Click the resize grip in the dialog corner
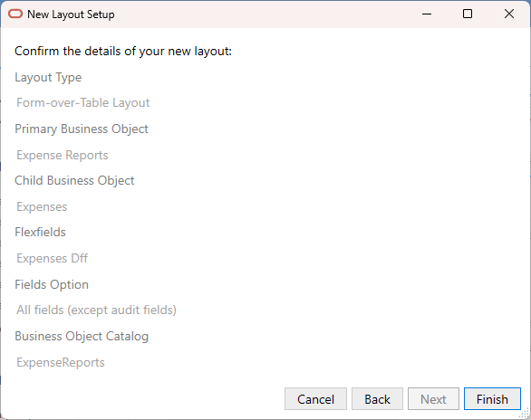This screenshot has width=531, height=420. [525, 414]
